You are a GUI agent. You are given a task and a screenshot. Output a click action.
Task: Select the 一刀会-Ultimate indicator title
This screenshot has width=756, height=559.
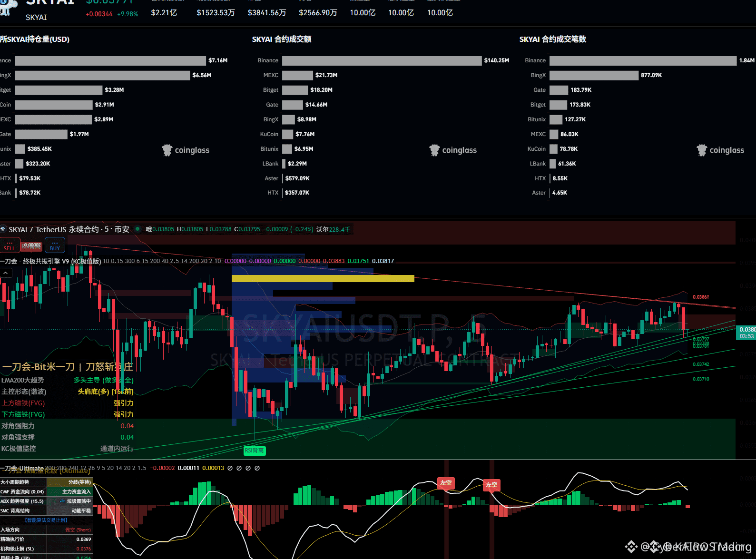[x=22, y=468]
